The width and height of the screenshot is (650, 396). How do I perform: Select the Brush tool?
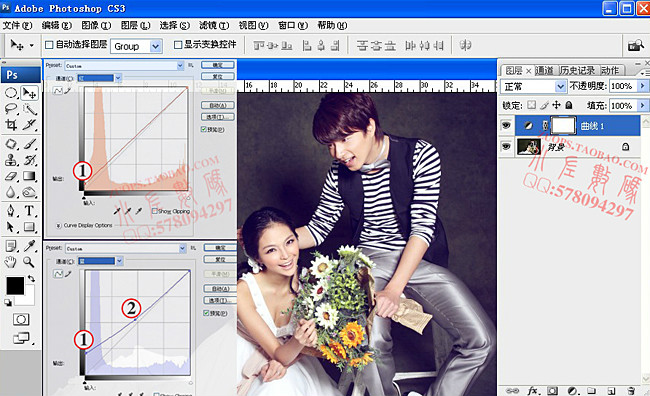click(29, 144)
